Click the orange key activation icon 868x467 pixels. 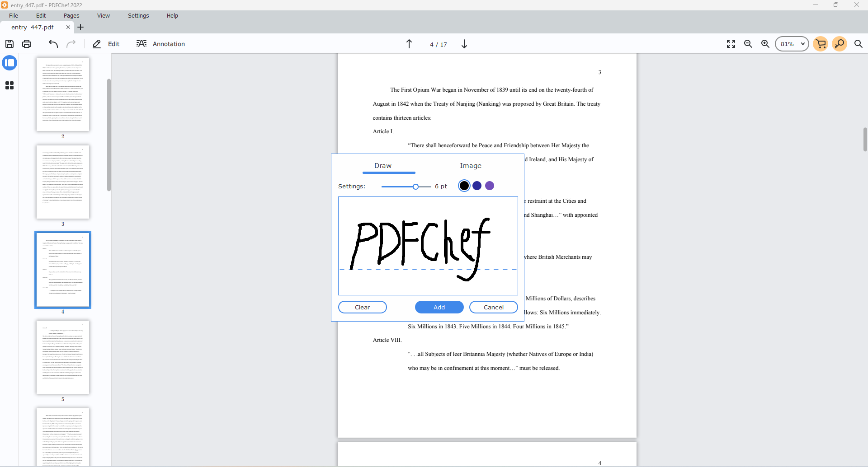(x=840, y=44)
